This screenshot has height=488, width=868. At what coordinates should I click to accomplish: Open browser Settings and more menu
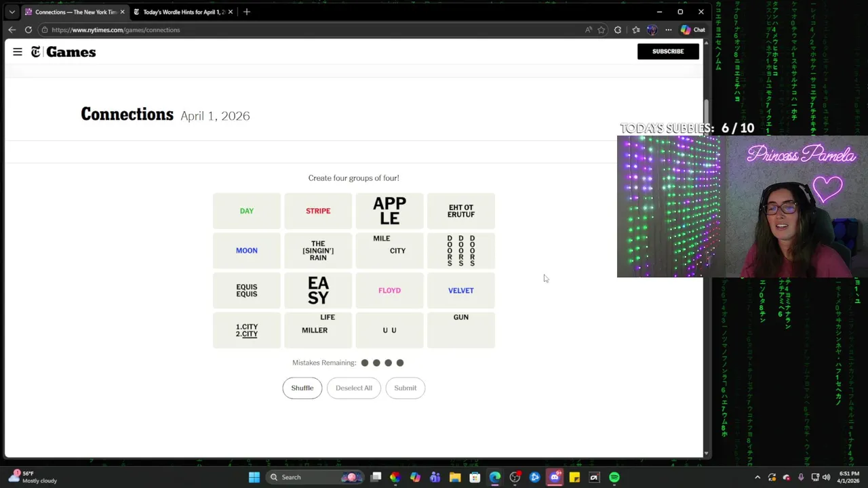click(x=669, y=30)
